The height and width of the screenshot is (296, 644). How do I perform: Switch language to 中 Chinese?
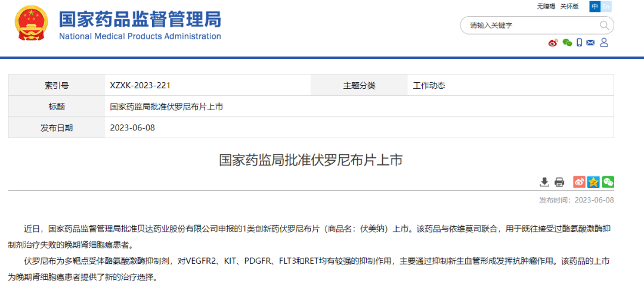[595, 6]
